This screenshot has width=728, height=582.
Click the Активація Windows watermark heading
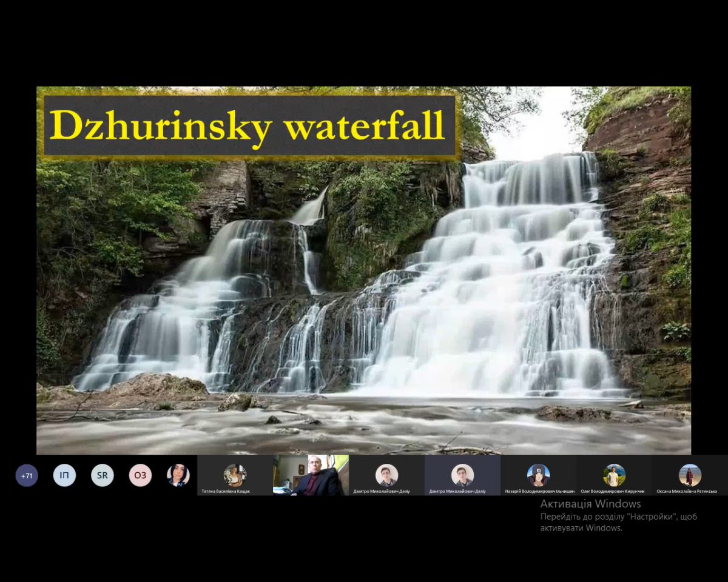pyautogui.click(x=590, y=504)
